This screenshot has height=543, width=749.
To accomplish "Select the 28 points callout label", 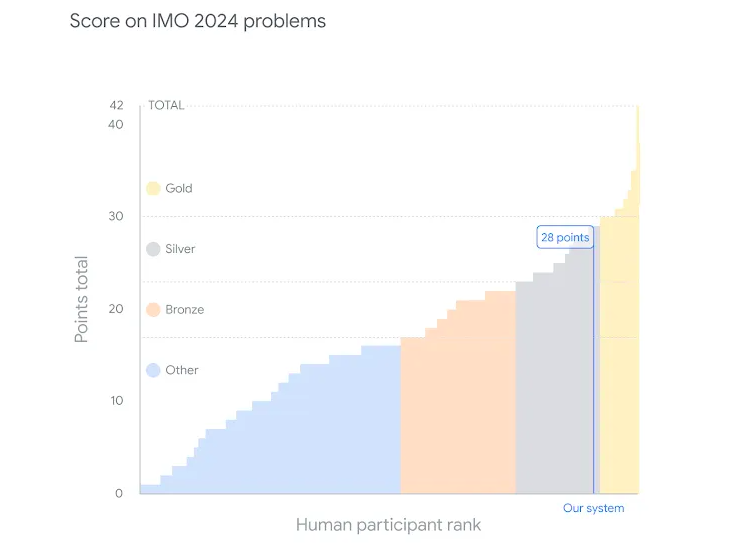I will point(565,237).
